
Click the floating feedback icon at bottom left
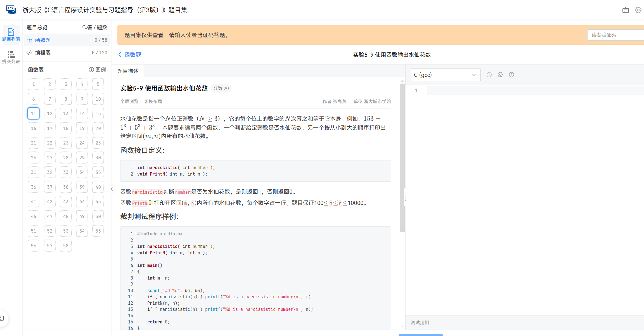[x=2, y=318]
